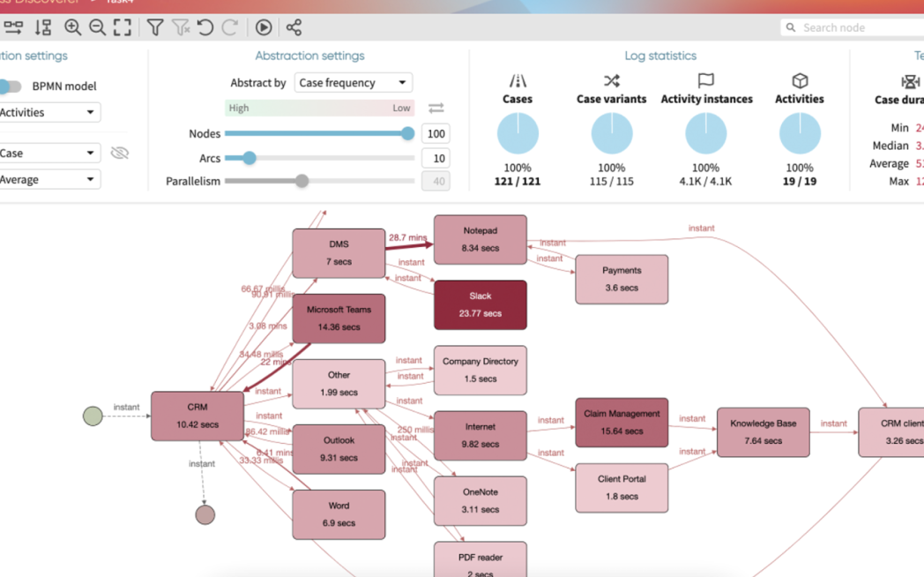The width and height of the screenshot is (924, 577).
Task: Select the Word node
Action: (339, 514)
